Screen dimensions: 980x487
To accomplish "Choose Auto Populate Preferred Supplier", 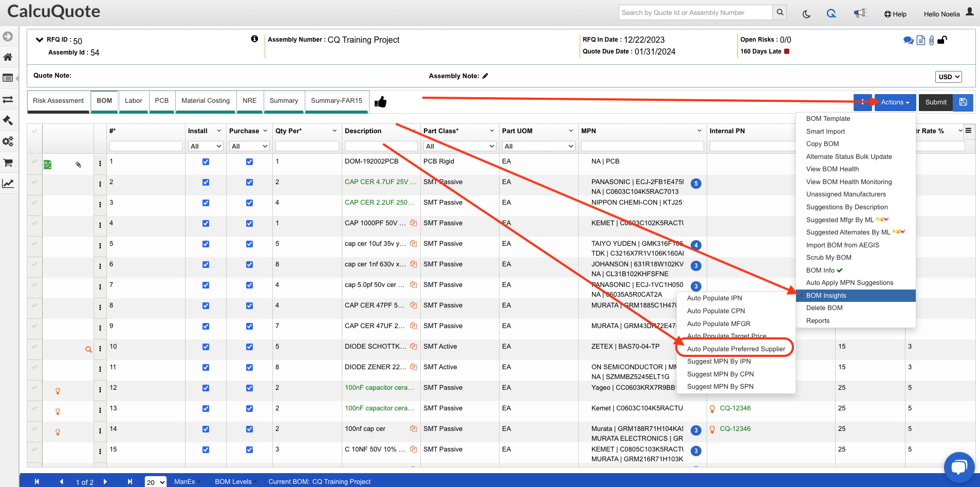I will [x=736, y=349].
